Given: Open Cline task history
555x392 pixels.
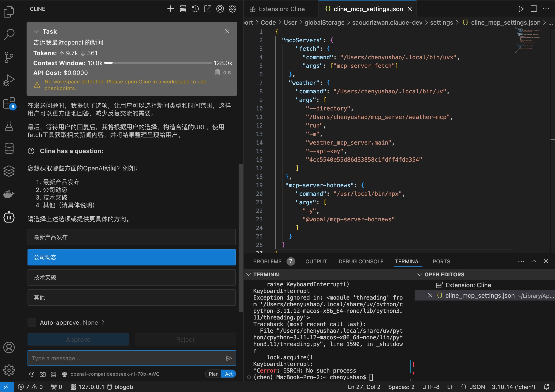Looking at the screenshot, I should click(195, 9).
